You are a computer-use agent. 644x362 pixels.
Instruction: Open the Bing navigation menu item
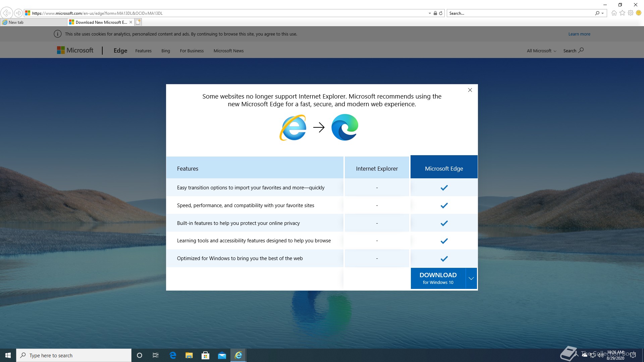click(x=166, y=51)
